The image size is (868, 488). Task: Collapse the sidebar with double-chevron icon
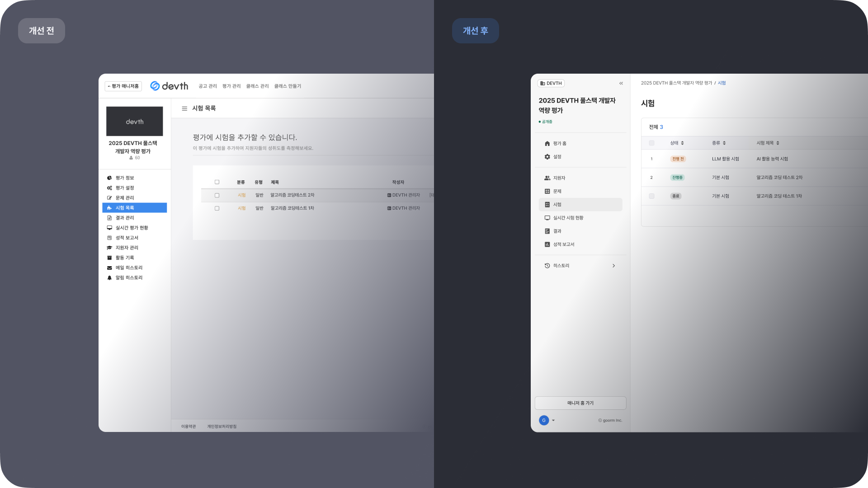pos(621,84)
